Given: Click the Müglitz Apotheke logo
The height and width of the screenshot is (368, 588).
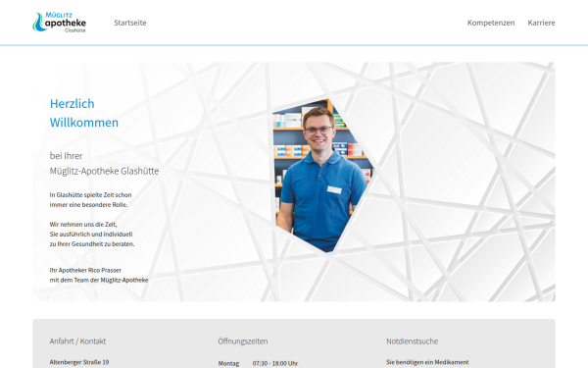Looking at the screenshot, I should pyautogui.click(x=59, y=23).
